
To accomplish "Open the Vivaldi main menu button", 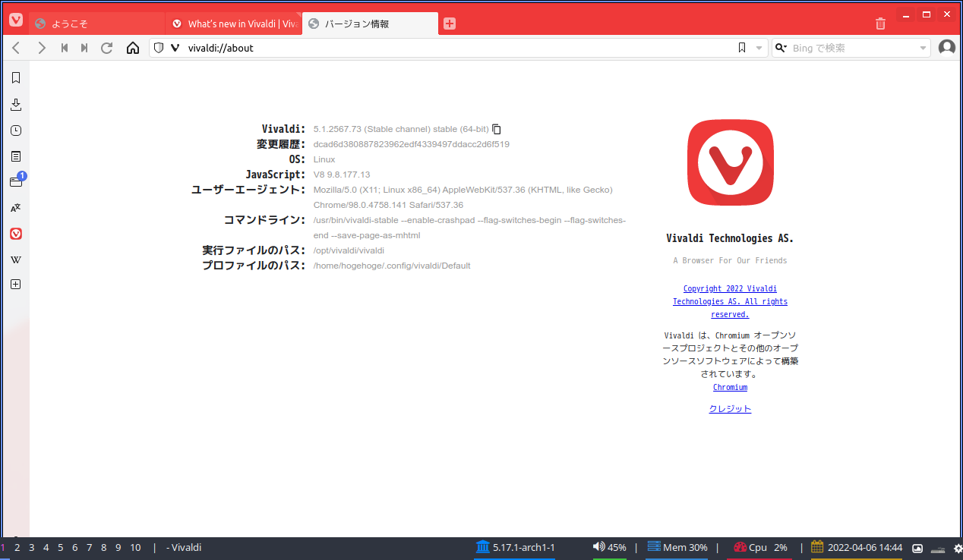I will tap(16, 20).
